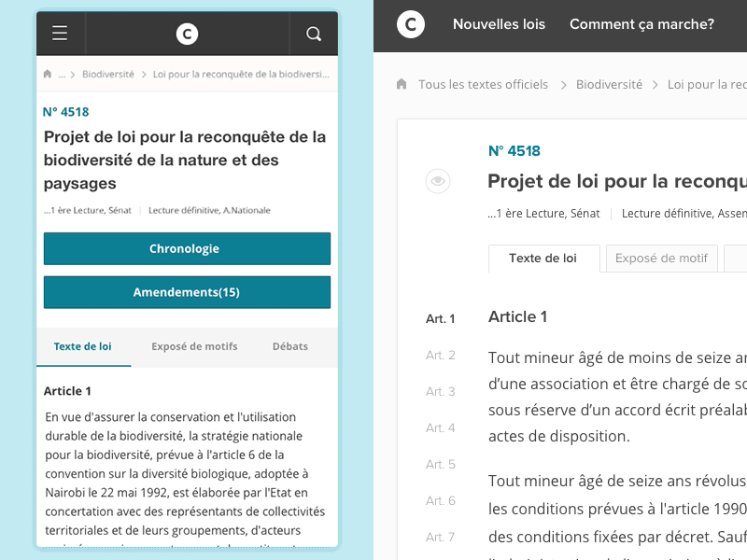747x560 pixels.
Task: Toggle the eye preview icon beside N° 4518
Action: pos(438,180)
